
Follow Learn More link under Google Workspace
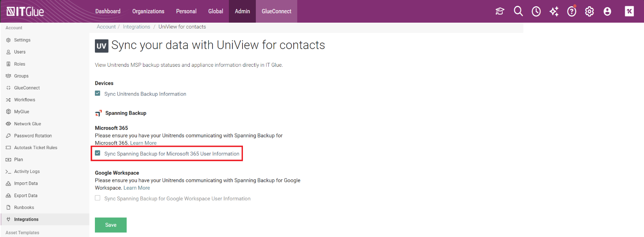pyautogui.click(x=137, y=188)
